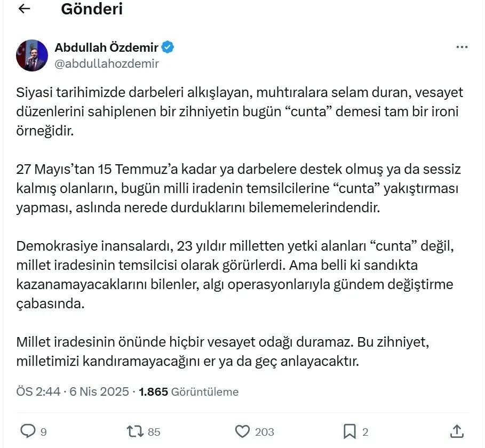Open the @abdullahozdemir handle link
Screen dimensions: 485x448
(107, 63)
